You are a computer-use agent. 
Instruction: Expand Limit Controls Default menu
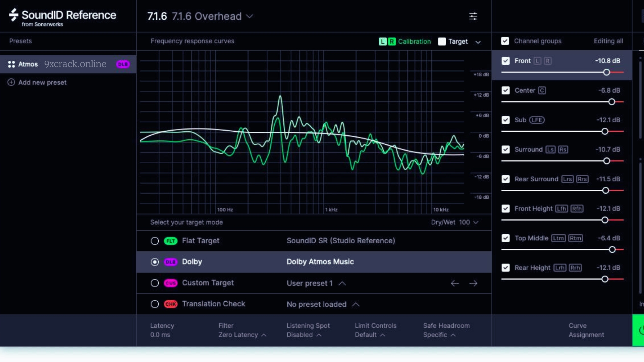tap(370, 335)
